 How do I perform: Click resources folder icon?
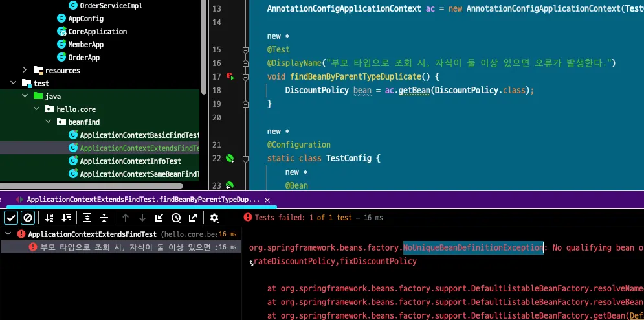[38, 71]
